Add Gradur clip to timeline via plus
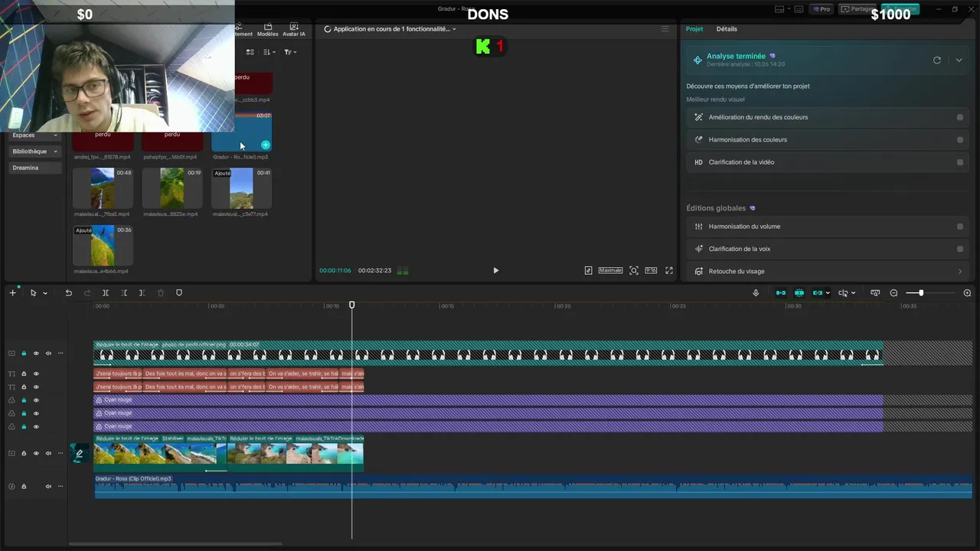The image size is (980, 551). click(x=266, y=145)
